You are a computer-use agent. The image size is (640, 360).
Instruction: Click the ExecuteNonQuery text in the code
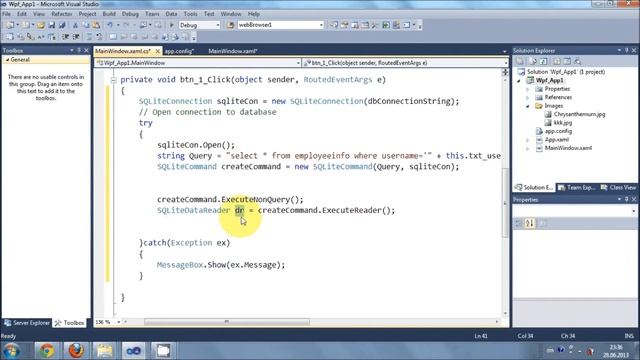click(x=256, y=200)
